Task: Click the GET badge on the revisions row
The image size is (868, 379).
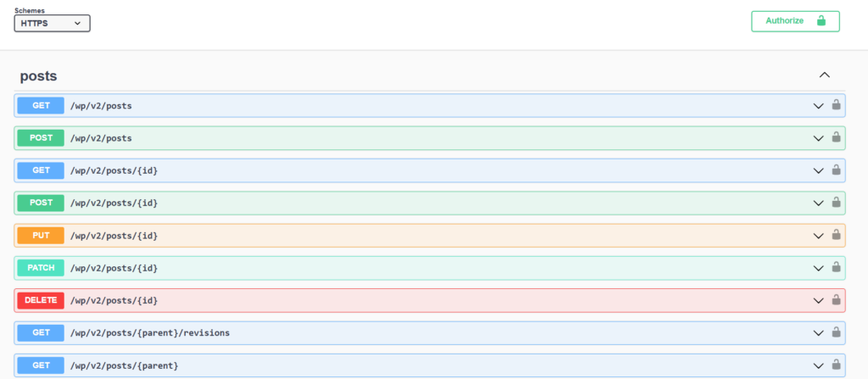Action: pos(41,332)
